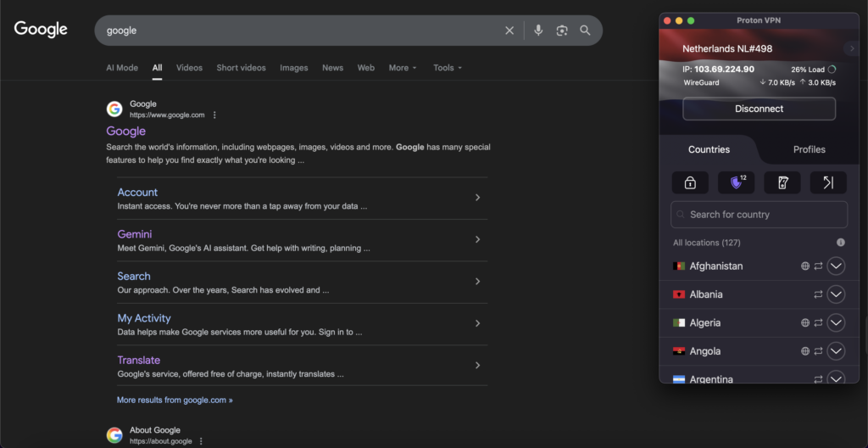Expand the Afghanistan server list
Viewport: 868px width, 448px height.
[x=836, y=266]
